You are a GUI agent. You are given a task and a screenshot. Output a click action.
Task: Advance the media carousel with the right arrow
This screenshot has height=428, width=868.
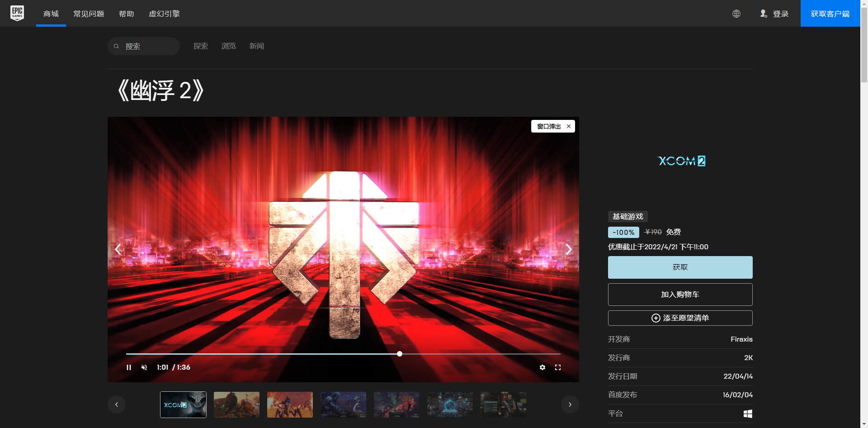pyautogui.click(x=569, y=249)
